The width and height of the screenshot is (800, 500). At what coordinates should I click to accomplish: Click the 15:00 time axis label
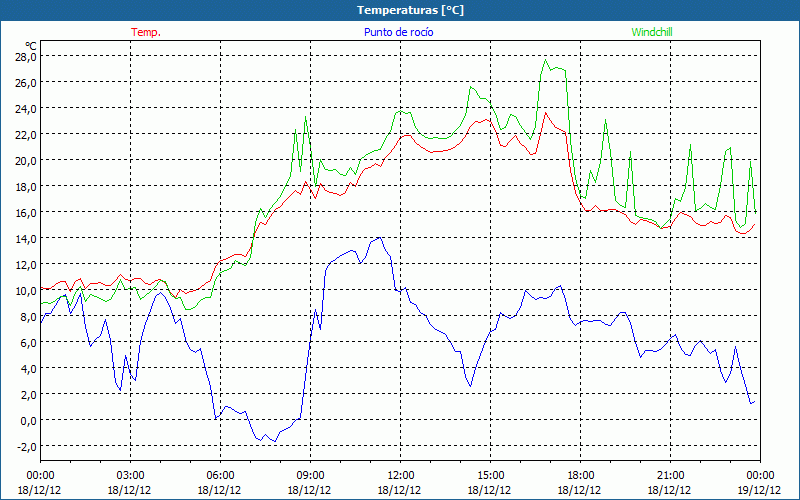tap(490, 476)
